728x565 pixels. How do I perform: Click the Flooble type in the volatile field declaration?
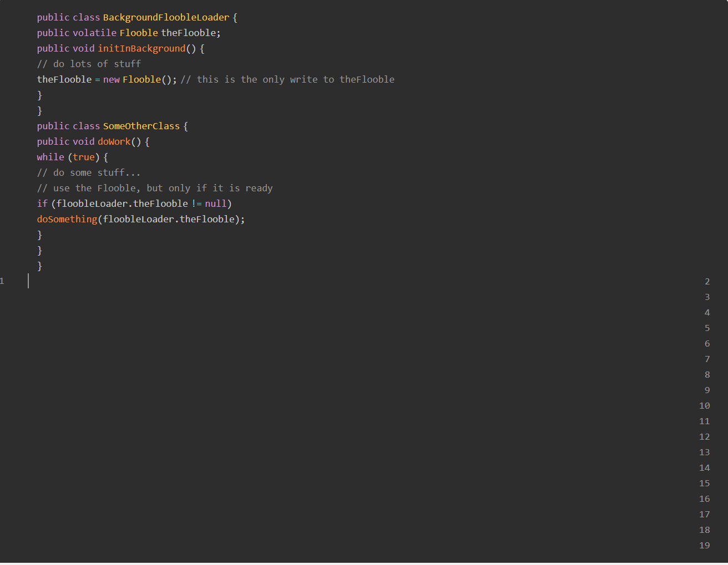pos(139,33)
